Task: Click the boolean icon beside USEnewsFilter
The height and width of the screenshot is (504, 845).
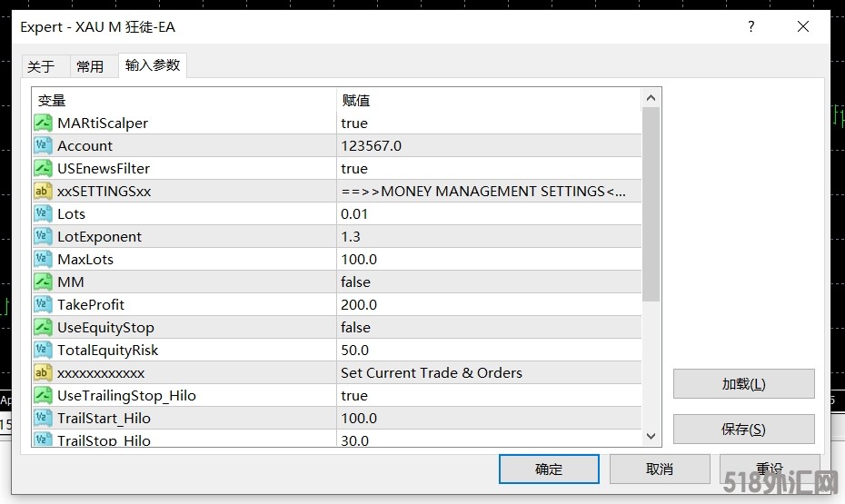Action: (43, 168)
